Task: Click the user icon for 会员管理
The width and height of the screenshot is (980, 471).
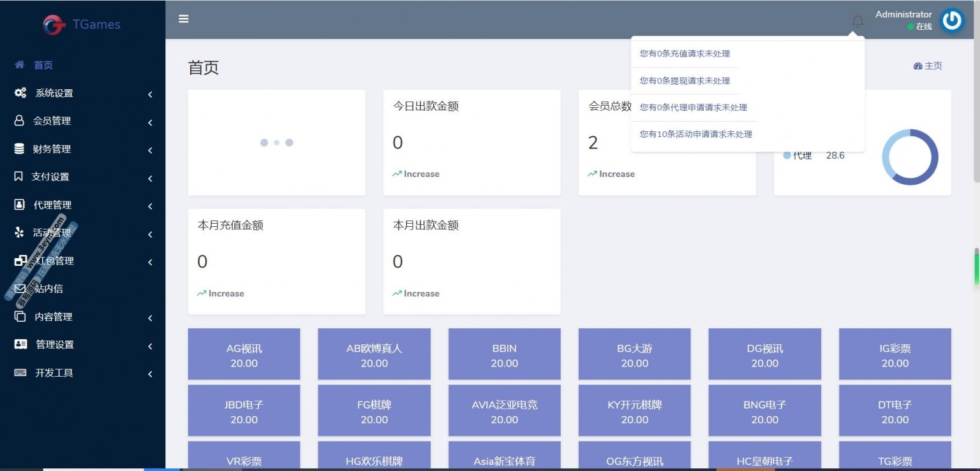Action: (20, 120)
